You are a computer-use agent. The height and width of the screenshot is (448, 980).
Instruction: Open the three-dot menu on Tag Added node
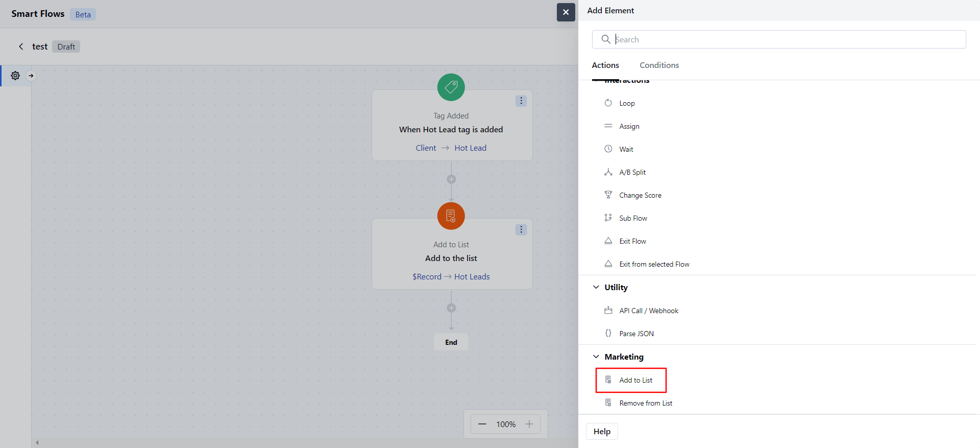521,101
